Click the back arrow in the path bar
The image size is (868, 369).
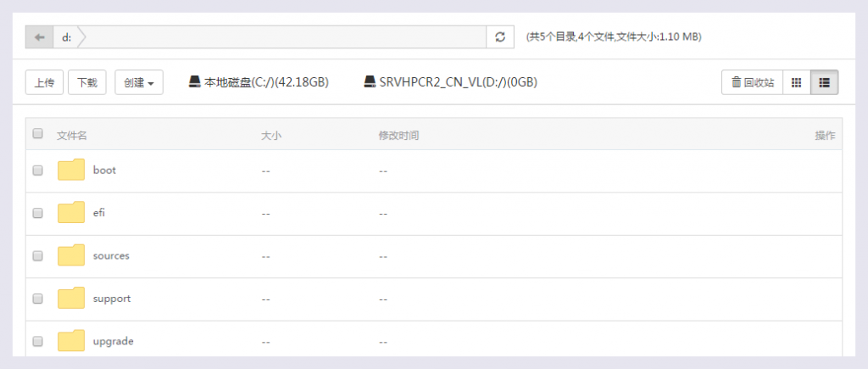pos(39,37)
